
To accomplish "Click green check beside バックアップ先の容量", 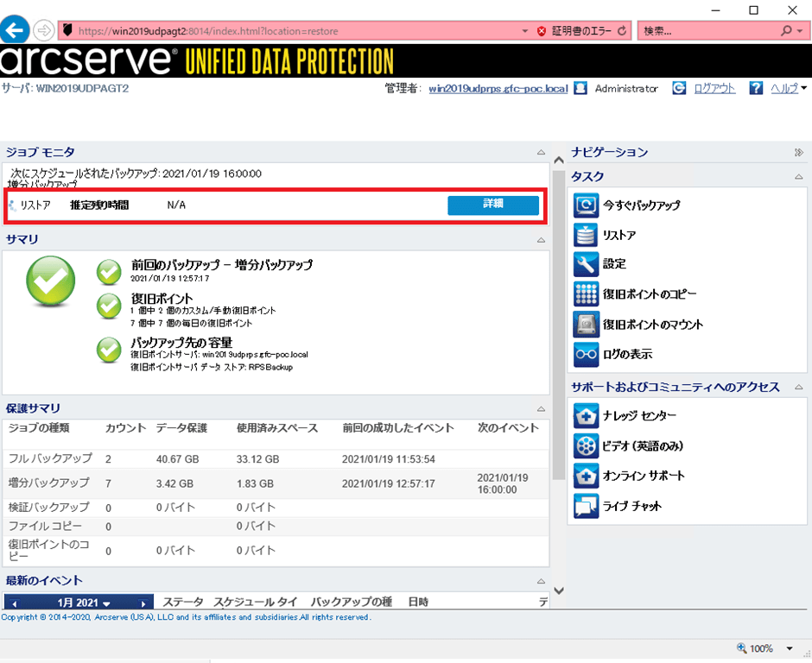I will [109, 350].
